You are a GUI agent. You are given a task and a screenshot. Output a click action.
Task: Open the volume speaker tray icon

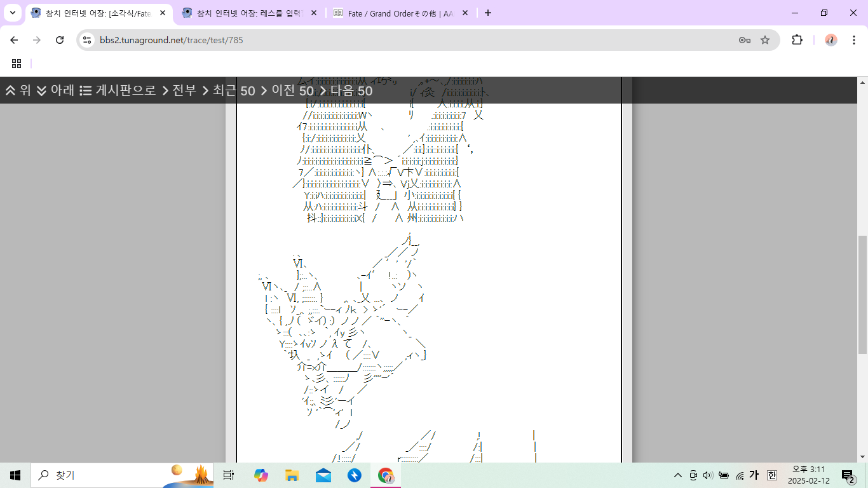click(709, 475)
